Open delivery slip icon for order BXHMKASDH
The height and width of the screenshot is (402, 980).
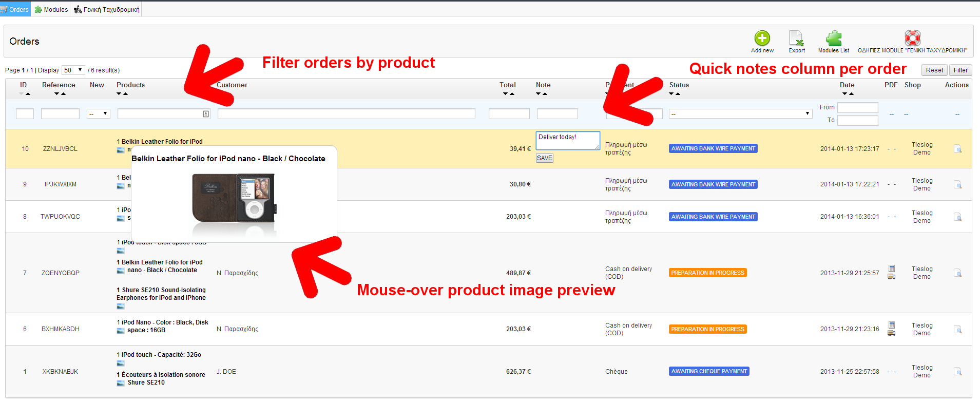(x=892, y=333)
